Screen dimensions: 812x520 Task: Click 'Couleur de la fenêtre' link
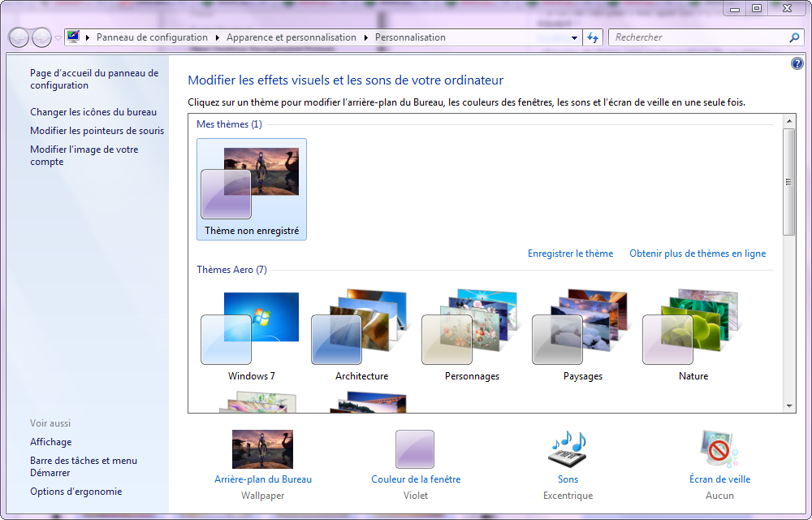416,479
